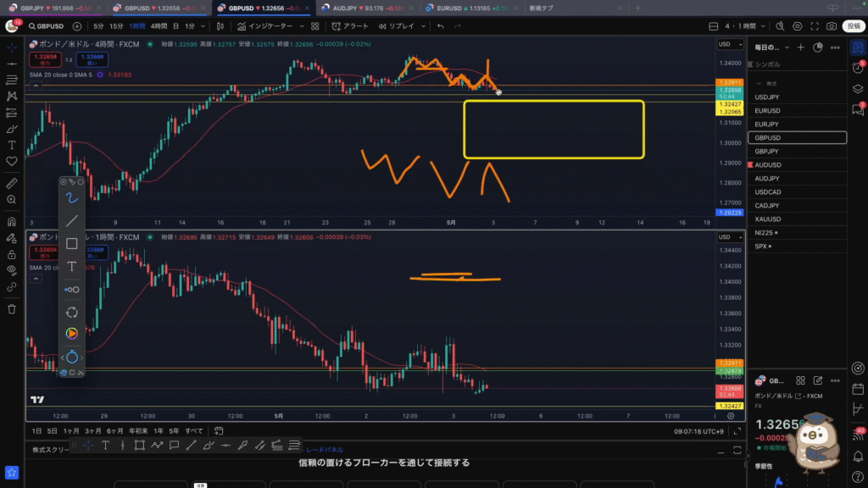Open the blue star favorites button
The width and height of the screenshot is (868, 488).
[12, 472]
